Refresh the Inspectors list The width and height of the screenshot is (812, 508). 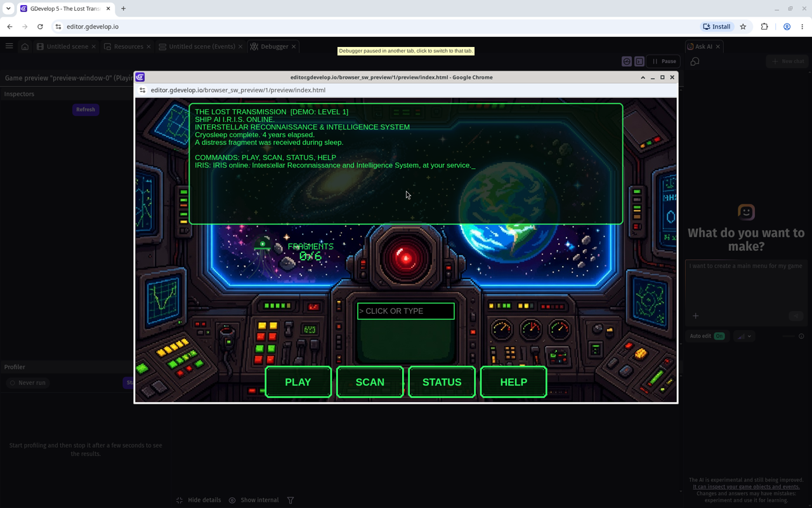(x=86, y=110)
